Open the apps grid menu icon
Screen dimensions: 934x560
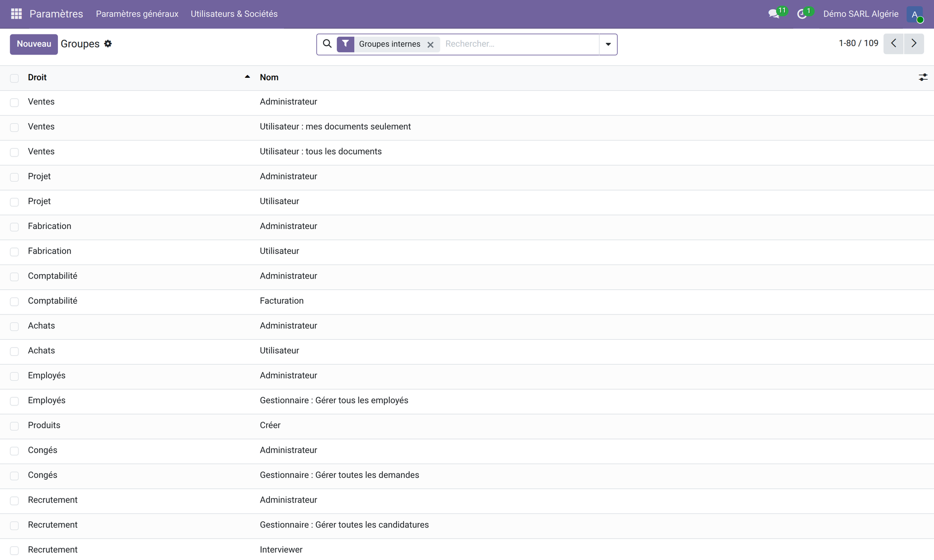[x=16, y=14]
